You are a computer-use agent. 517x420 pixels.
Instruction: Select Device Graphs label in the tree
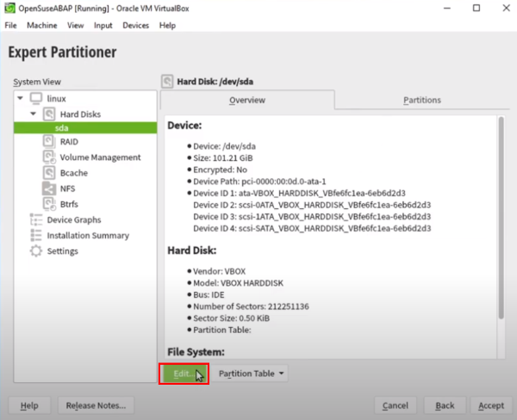(x=74, y=219)
